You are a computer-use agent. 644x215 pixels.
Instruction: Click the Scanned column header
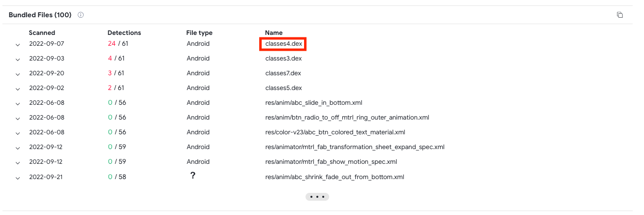[42, 33]
